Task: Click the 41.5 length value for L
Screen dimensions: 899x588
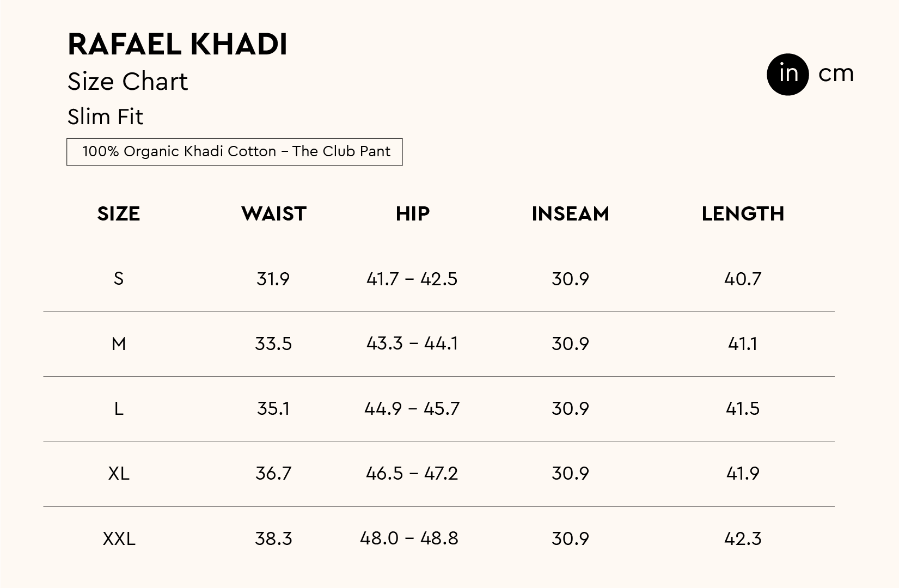Action: (x=743, y=409)
